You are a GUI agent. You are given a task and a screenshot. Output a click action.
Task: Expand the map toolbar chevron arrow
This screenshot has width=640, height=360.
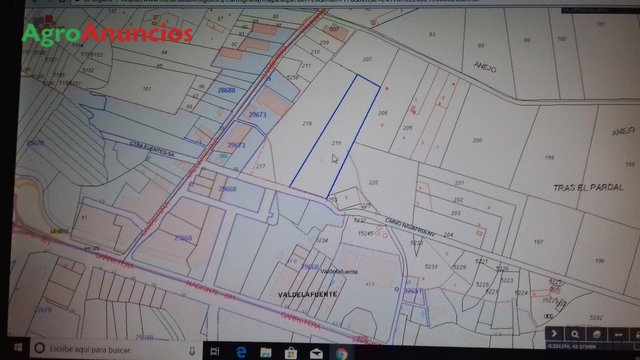555,334
